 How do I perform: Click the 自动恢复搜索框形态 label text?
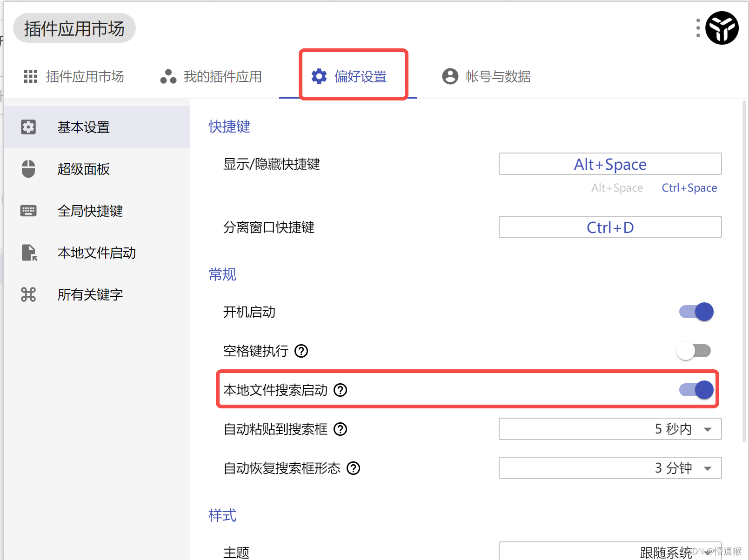(282, 468)
